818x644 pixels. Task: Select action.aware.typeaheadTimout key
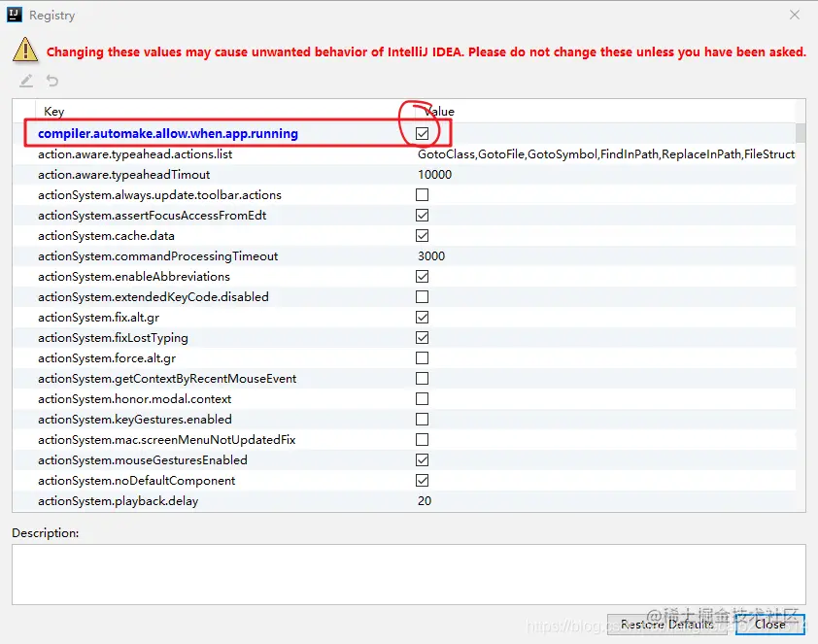pyautogui.click(x=123, y=175)
